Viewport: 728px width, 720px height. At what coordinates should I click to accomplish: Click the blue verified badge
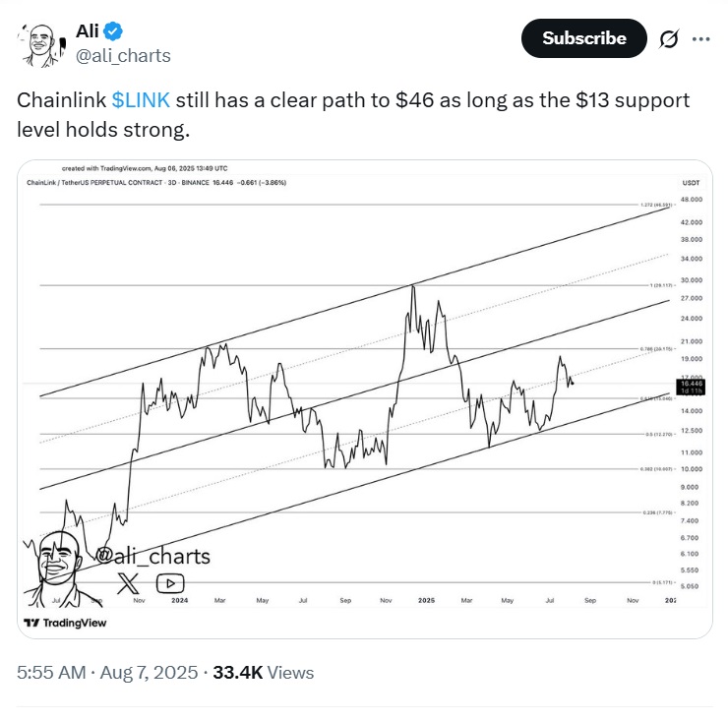tap(113, 31)
